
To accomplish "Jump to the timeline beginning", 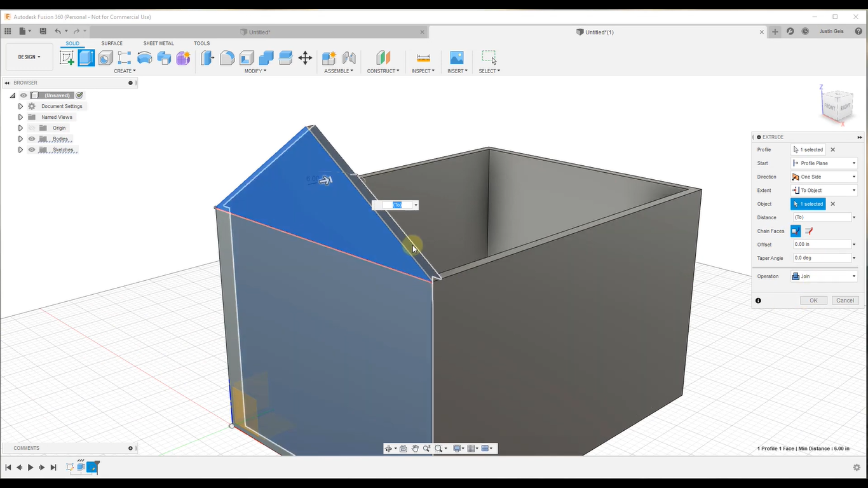I will pos(8,468).
